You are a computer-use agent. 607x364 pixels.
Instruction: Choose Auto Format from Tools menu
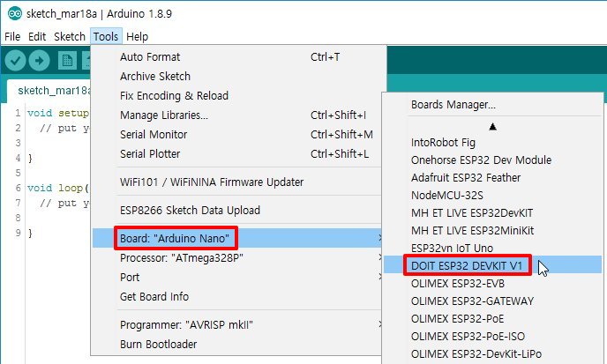(238, 57)
